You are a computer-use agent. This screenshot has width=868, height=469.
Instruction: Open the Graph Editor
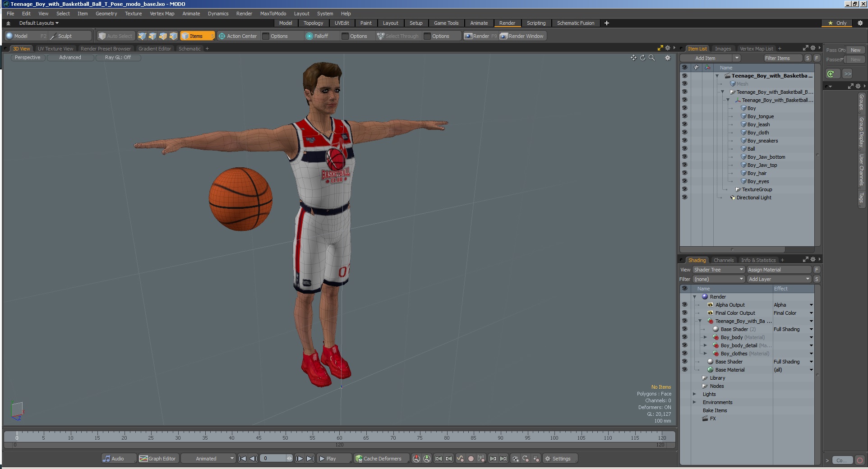pyautogui.click(x=157, y=459)
